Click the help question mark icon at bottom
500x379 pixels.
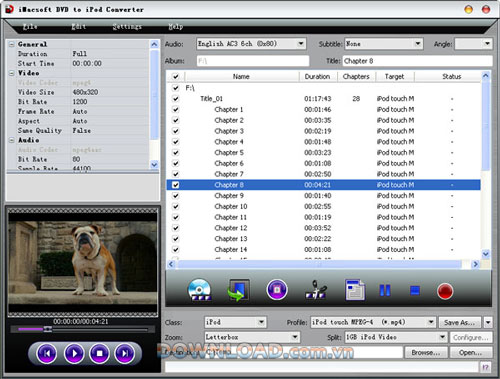pyautogui.click(x=486, y=367)
